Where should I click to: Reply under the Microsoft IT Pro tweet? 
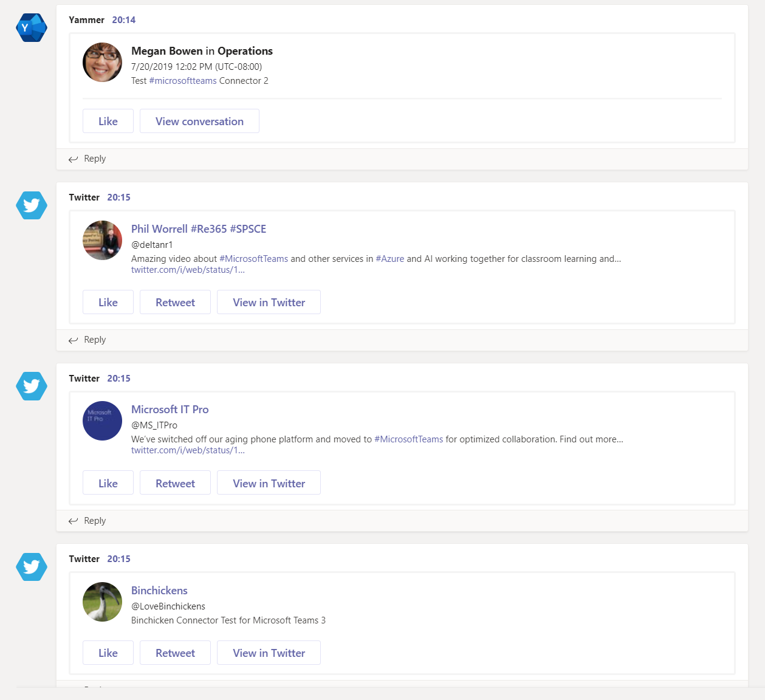point(87,521)
